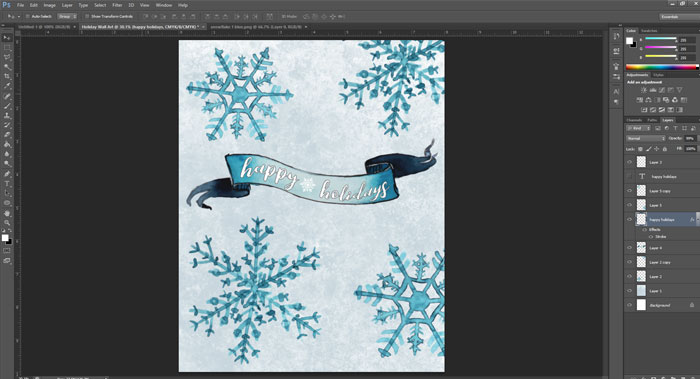The width and height of the screenshot is (700, 379).
Task: Open the Character panel icon in dock
Action: coord(616,92)
